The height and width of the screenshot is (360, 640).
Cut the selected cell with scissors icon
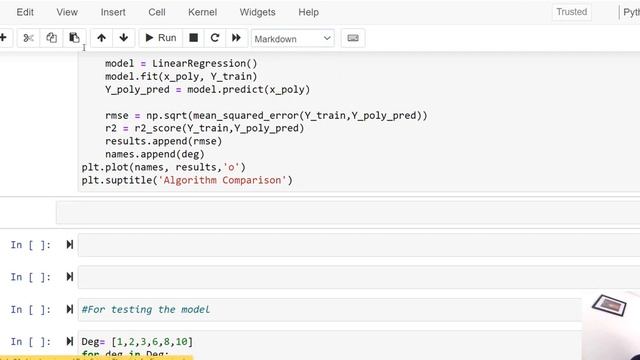coord(28,38)
